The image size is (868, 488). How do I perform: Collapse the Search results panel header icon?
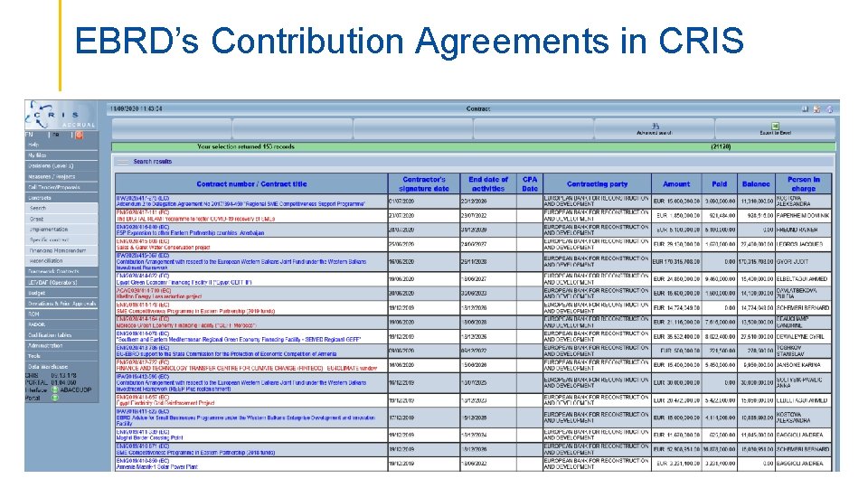click(122, 162)
